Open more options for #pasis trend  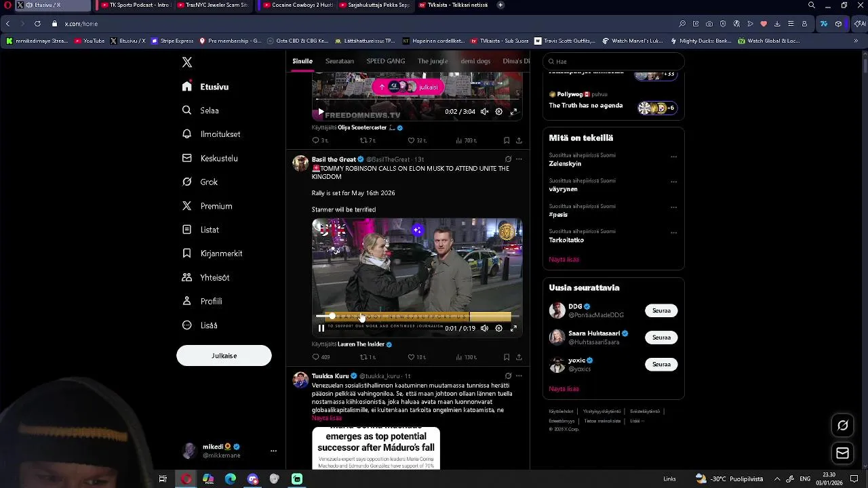click(x=673, y=207)
